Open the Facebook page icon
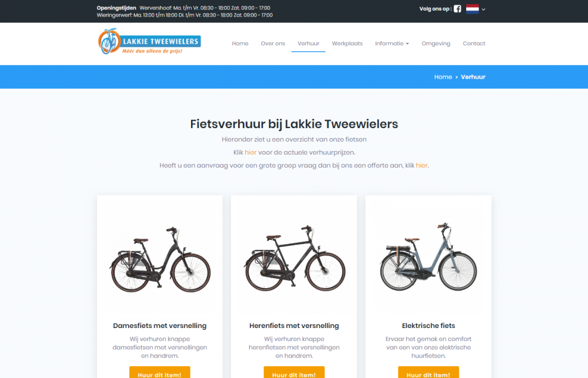Viewport: 588px width, 378px height. point(457,9)
